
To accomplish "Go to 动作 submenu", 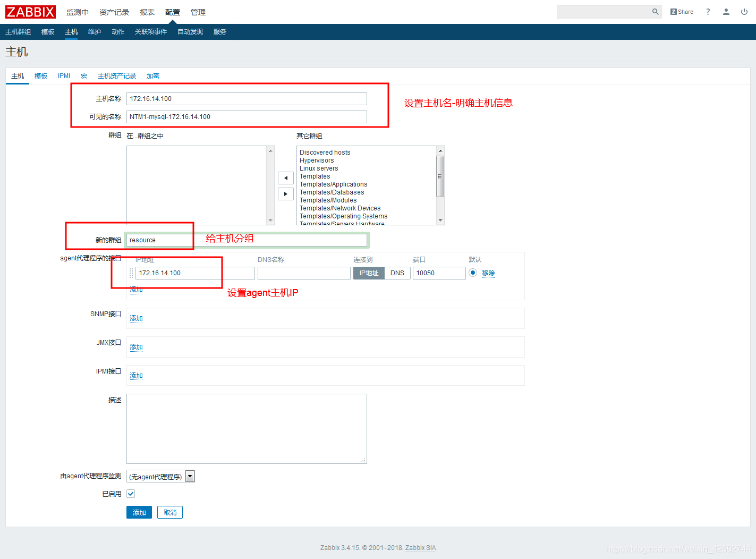I will [x=118, y=32].
